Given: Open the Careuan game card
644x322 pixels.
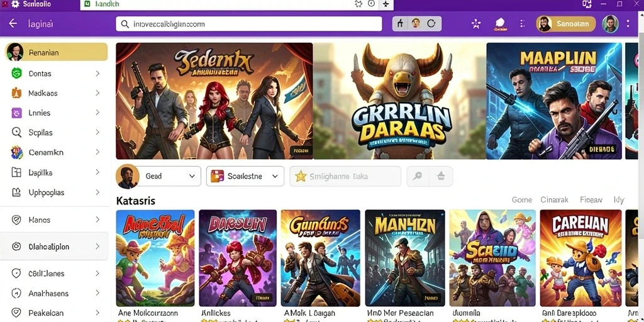Looking at the screenshot, I should click(580, 258).
